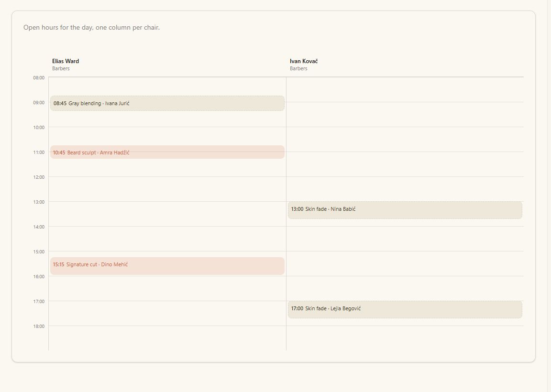
Task: Select the 14:00 time label
Action: [39, 227]
